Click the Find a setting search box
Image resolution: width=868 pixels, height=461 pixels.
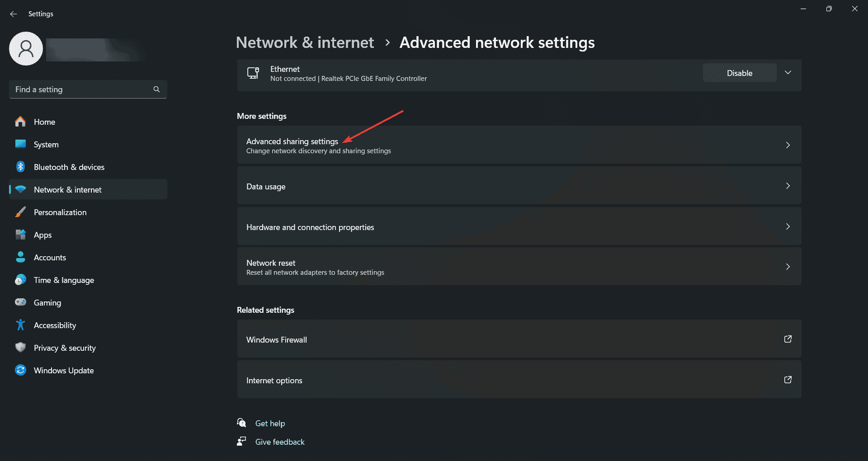(x=81, y=89)
